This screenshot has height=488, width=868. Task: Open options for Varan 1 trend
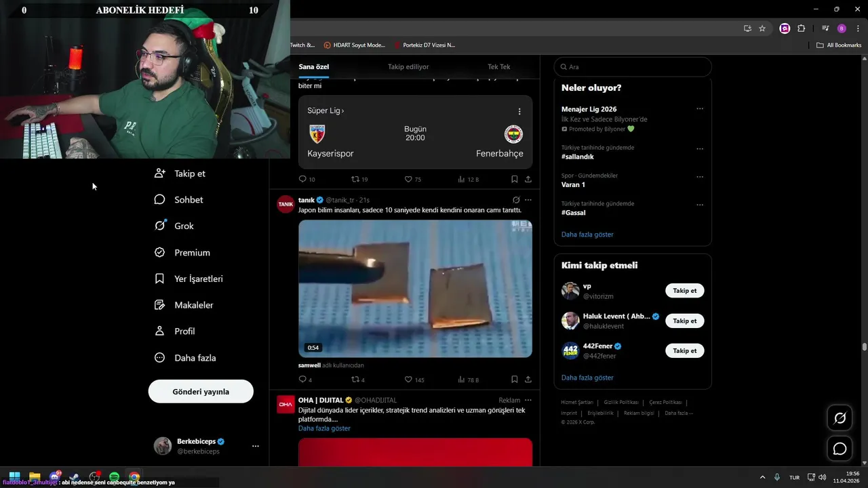700,177
